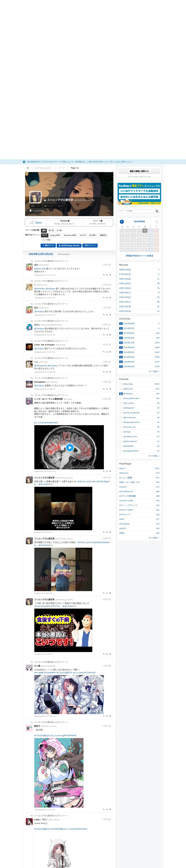Click the heart icon on 食後すぐの下痢 tweet
This screenshot has width=186, height=868.
pyautogui.click(x=110, y=654)
